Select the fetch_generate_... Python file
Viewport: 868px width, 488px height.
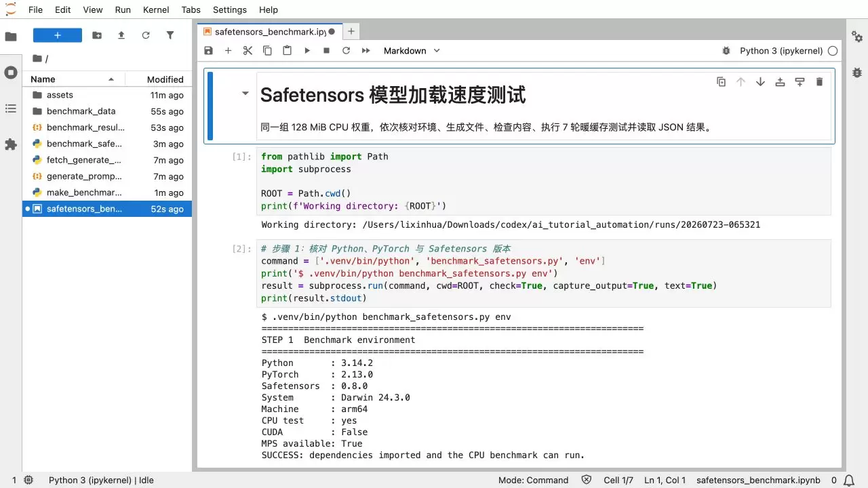point(107,160)
